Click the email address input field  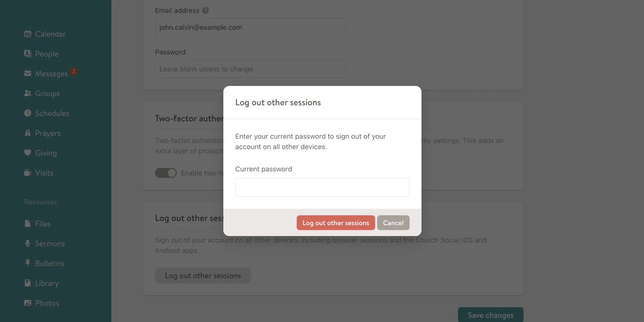250,27
